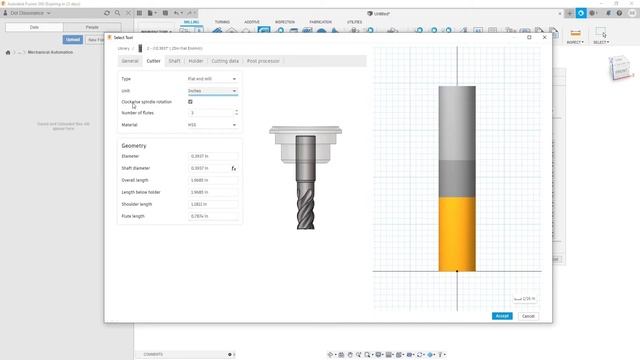Viewport: 640px width, 360px height.
Task: Click the pan hand icon in navigation bar
Action: point(350,355)
